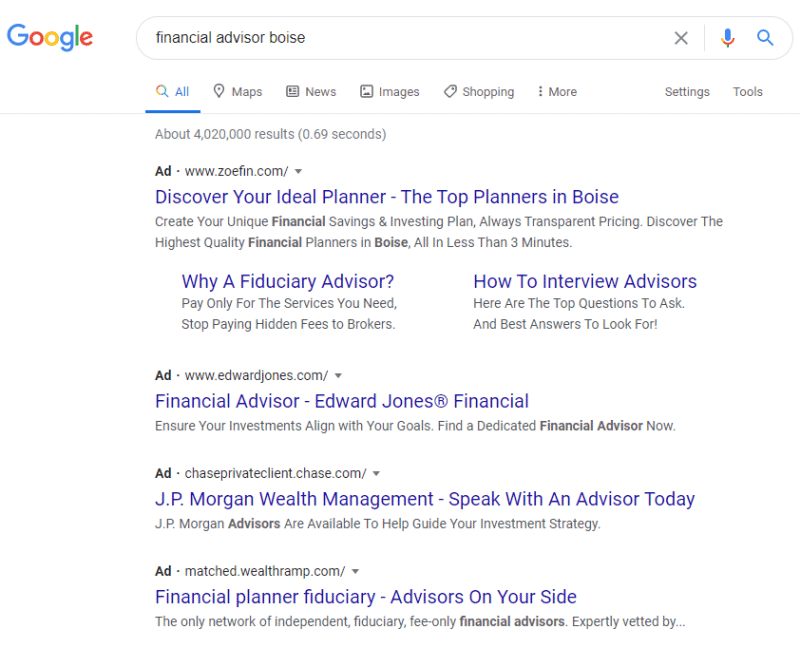Open 'Why A Fiduciary Advisor?' link

point(288,282)
